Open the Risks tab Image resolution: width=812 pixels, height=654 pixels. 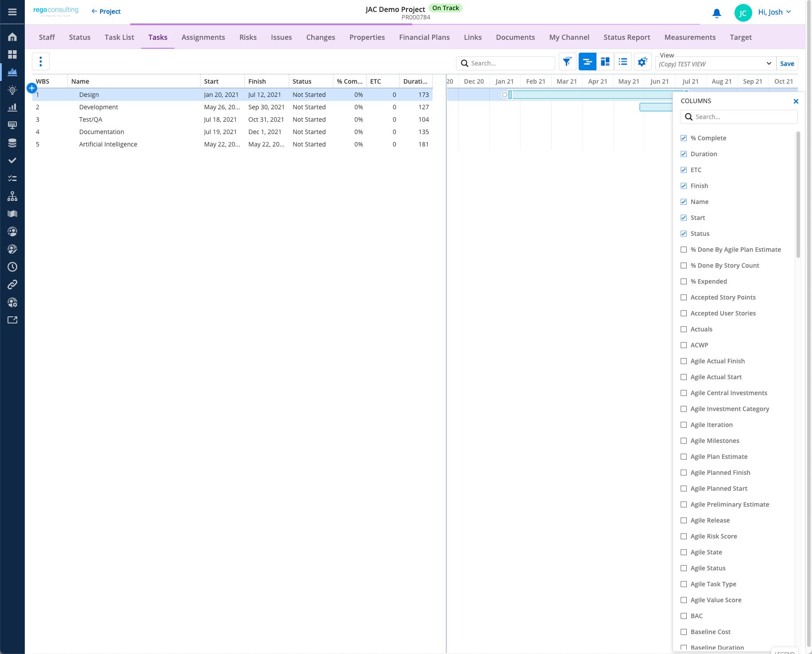click(x=248, y=37)
